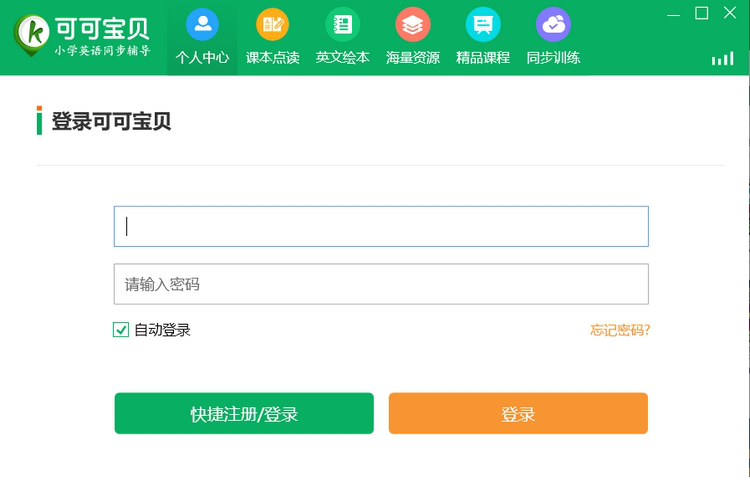Focus the username input field
This screenshot has height=496, width=750.
click(381, 227)
